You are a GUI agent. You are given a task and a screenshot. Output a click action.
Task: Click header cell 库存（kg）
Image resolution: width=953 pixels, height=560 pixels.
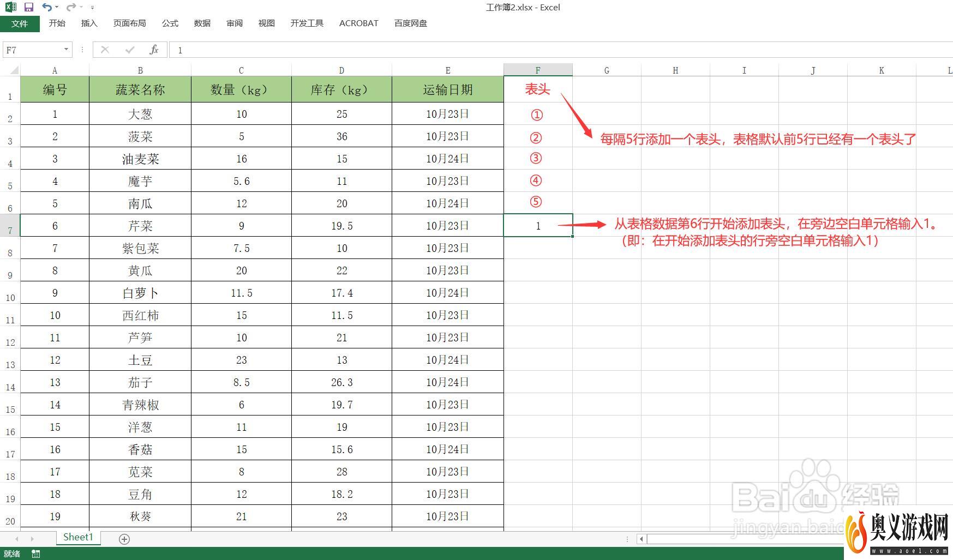[341, 89]
